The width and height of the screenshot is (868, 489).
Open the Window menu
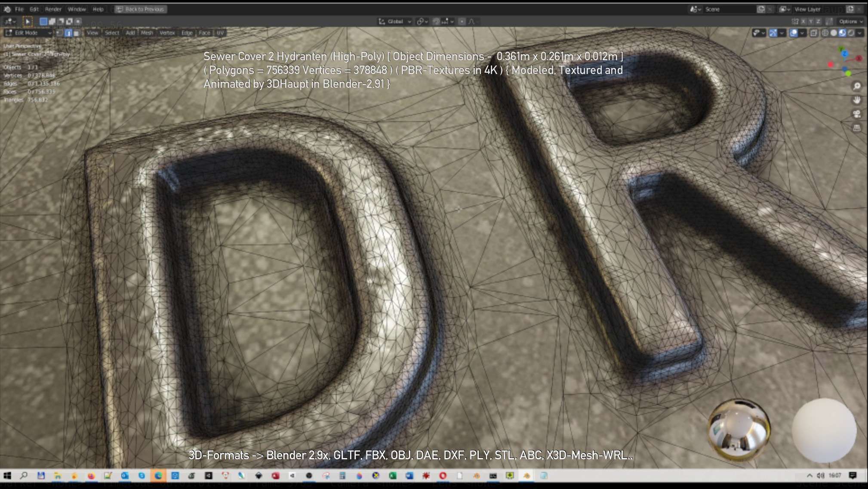click(77, 9)
